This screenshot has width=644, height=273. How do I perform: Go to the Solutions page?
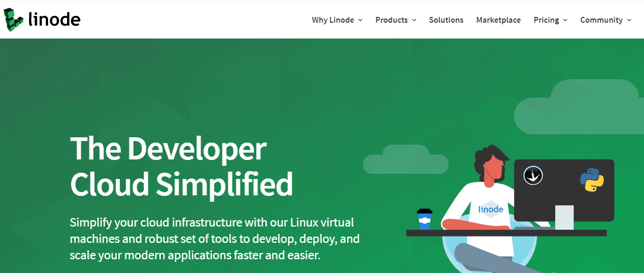[x=446, y=20]
